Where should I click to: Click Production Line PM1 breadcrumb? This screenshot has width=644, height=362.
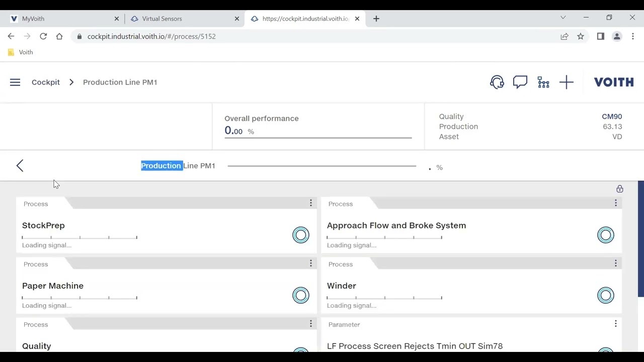[x=120, y=82]
